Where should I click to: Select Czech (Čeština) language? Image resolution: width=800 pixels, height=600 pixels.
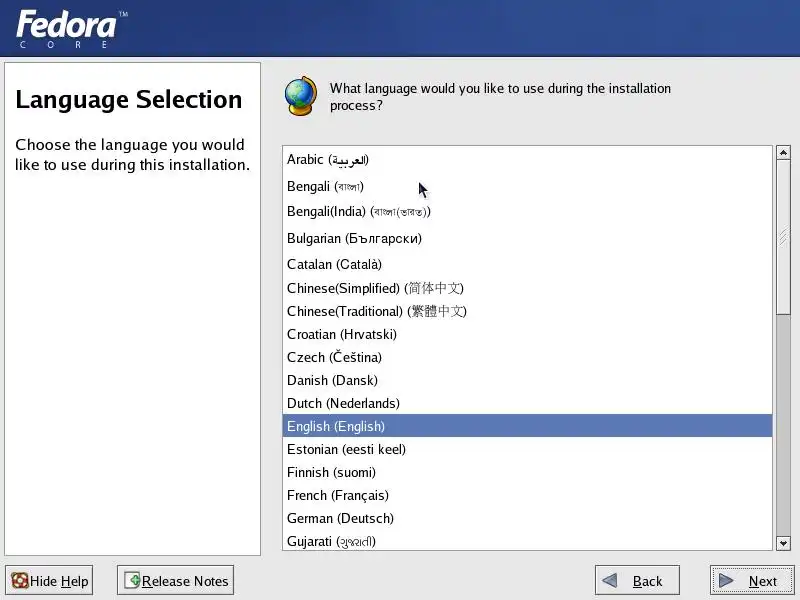[x=334, y=358]
